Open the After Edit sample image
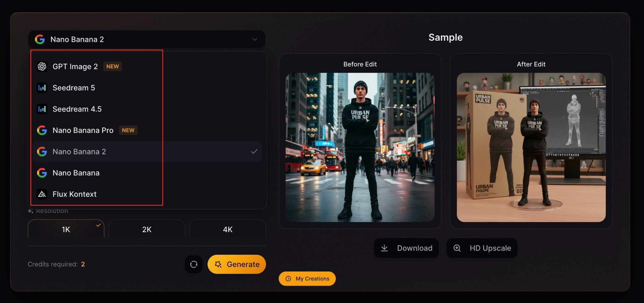Viewport: 644px width, 303px height. tap(531, 147)
